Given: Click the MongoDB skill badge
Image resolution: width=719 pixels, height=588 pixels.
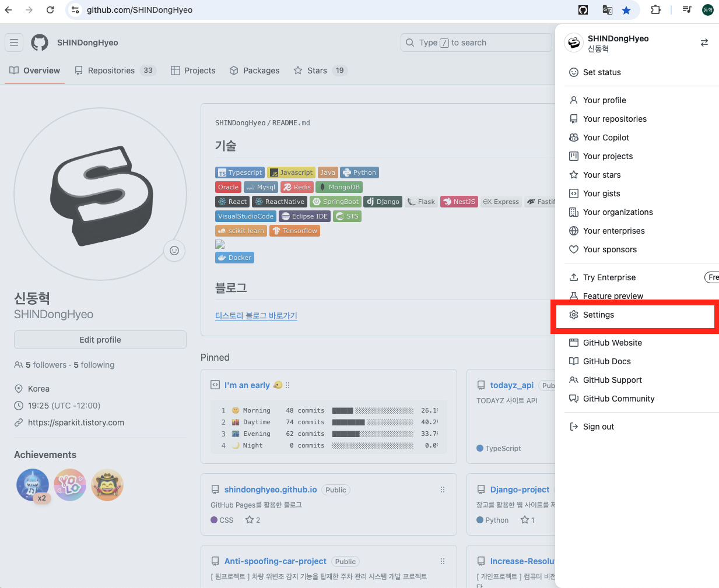Looking at the screenshot, I should (x=339, y=187).
